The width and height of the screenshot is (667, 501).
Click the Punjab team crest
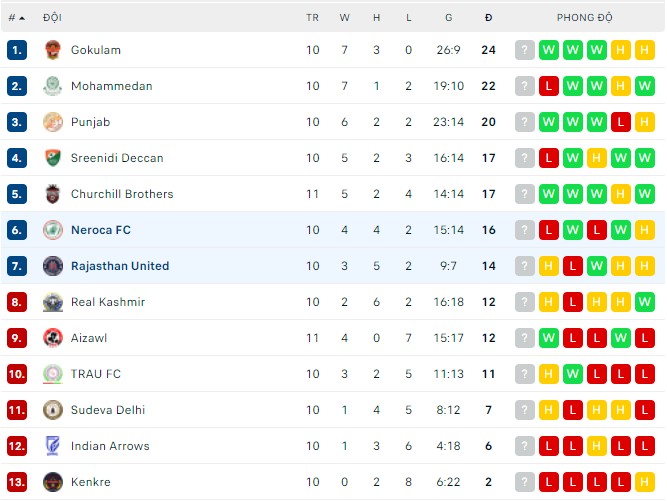(53, 122)
